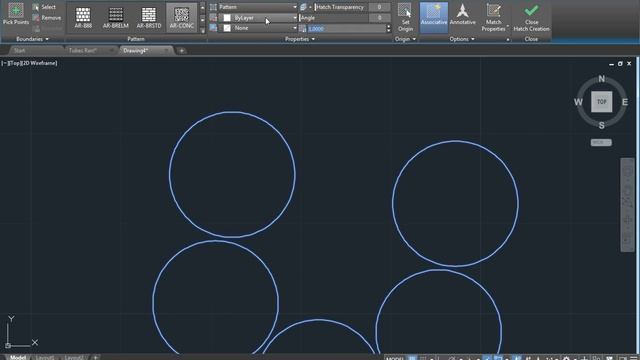Pick the AR-BRELM hatch pattern
Viewport: 640px width, 360px height.
pos(116,18)
